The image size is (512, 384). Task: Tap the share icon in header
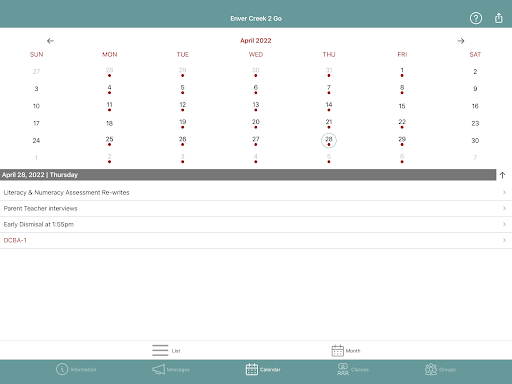tap(498, 18)
